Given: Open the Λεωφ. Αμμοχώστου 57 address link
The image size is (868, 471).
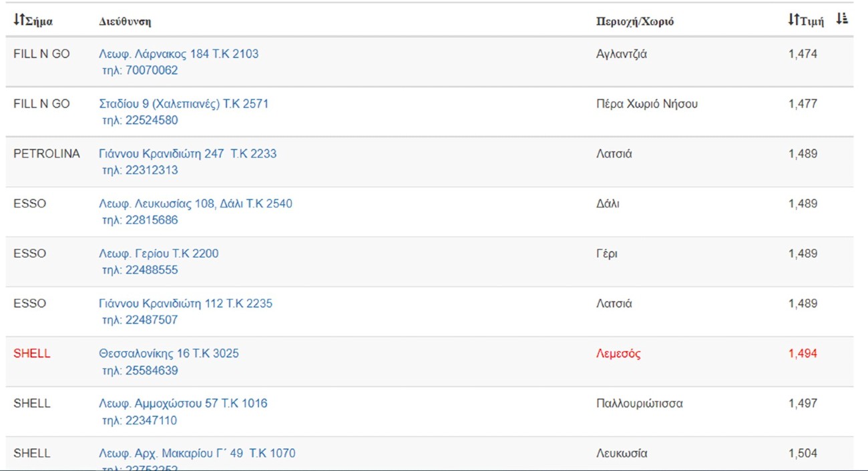Looking at the screenshot, I should tap(183, 404).
